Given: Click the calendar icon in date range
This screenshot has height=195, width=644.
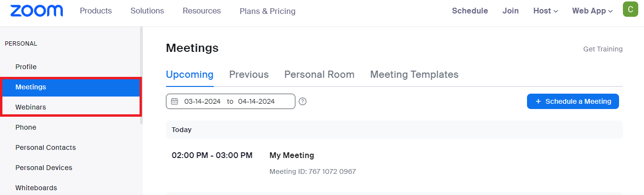Looking at the screenshot, I should 175,101.
